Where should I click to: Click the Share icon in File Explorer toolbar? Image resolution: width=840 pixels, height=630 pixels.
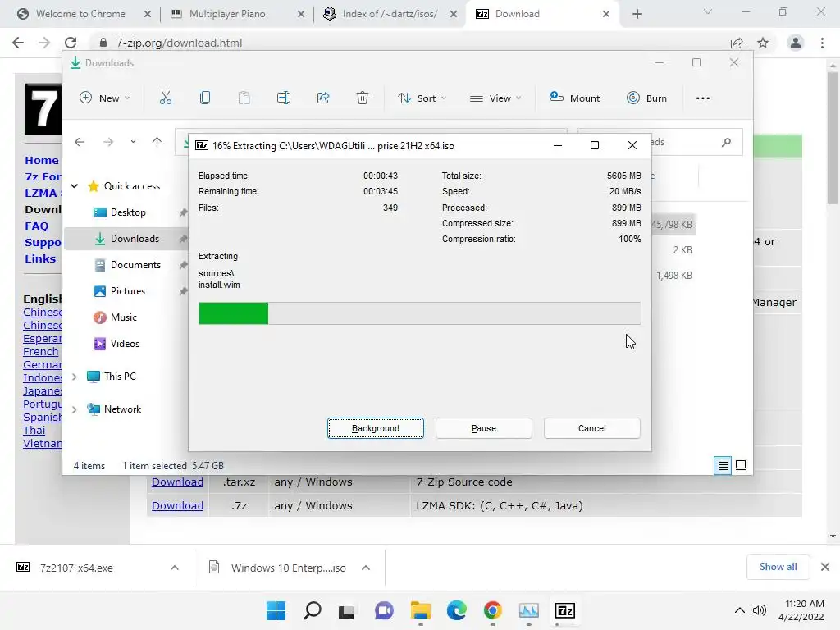click(x=323, y=98)
